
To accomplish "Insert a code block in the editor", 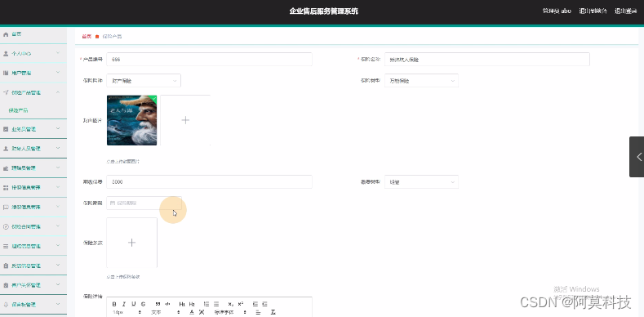I will (x=167, y=304).
